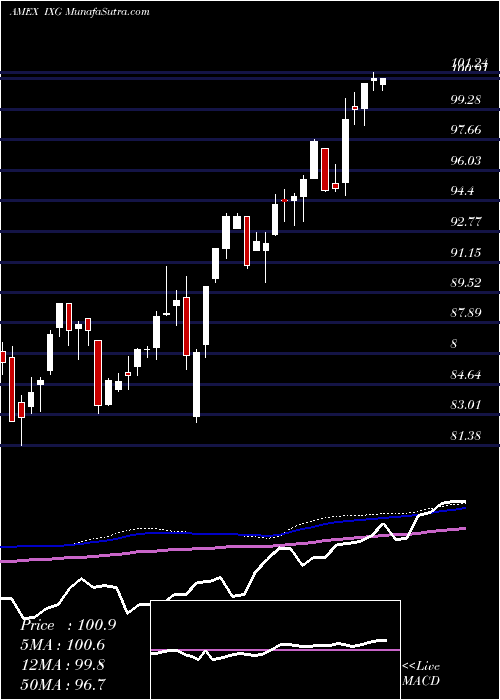Screen dimensions: 500x700
Task: Select the 94.4 price axis label
Action: (462, 191)
